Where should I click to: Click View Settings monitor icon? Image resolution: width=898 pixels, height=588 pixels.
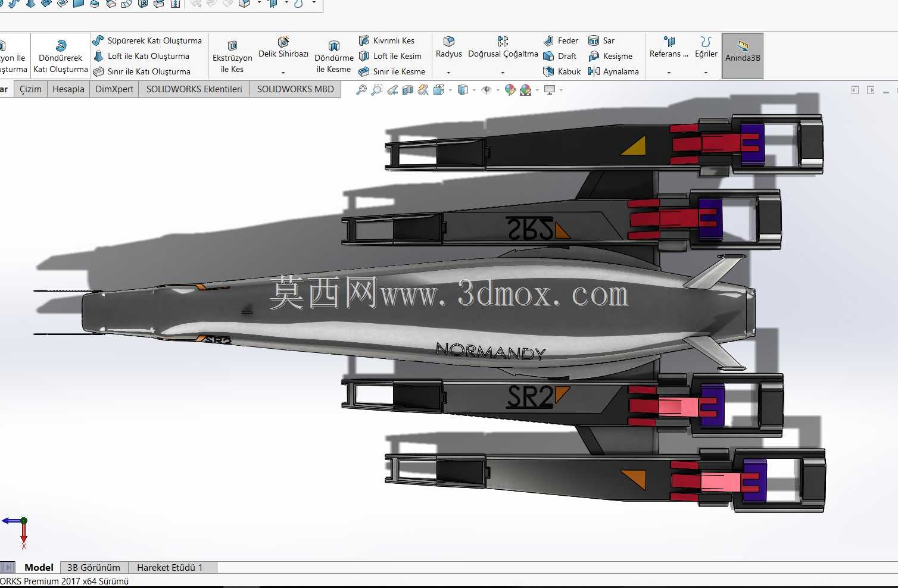click(x=550, y=90)
